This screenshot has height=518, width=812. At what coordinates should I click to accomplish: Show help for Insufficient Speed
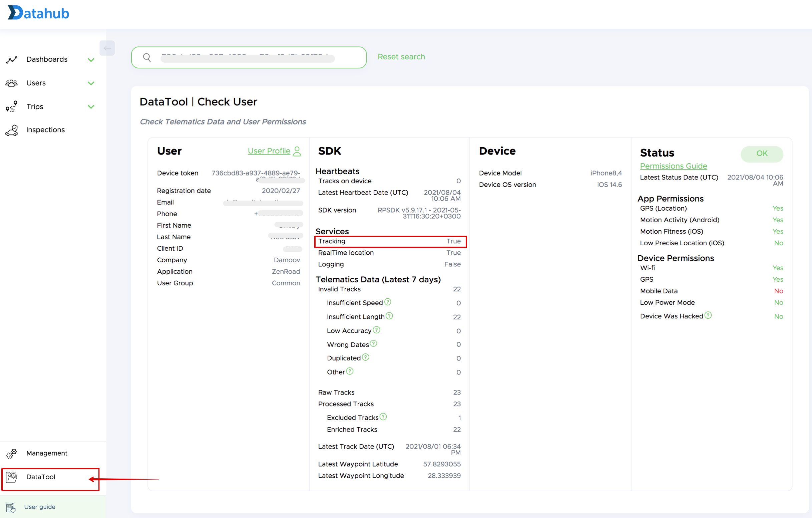[x=388, y=302]
